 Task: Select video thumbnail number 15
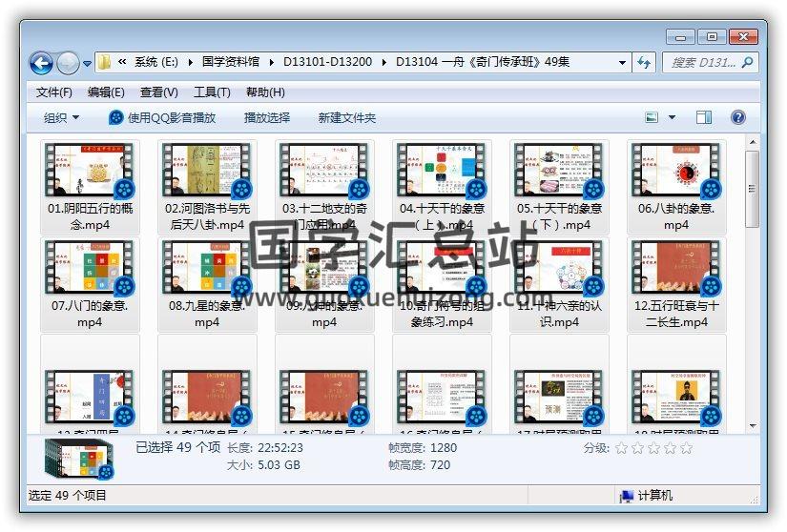[x=324, y=398]
